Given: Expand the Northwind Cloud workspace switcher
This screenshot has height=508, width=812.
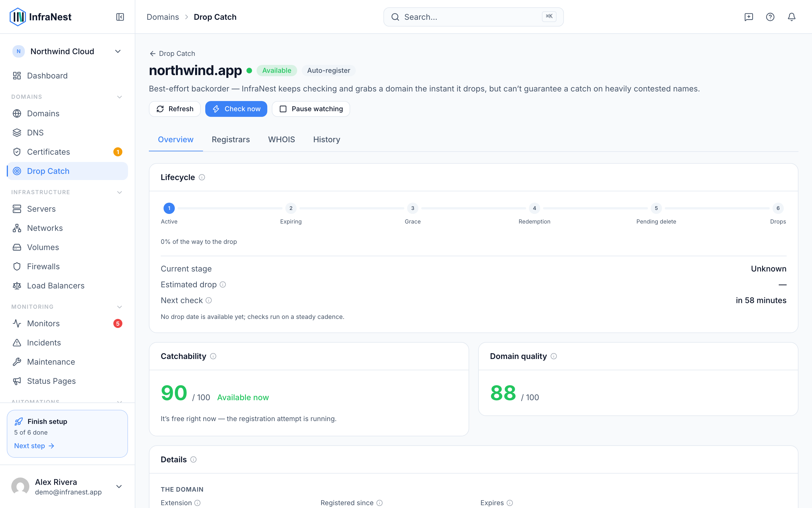Looking at the screenshot, I should 67,51.
